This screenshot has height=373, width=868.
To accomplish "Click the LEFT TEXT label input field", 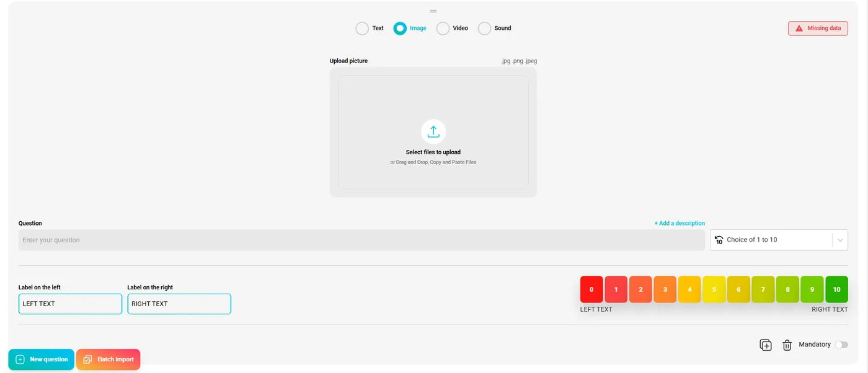I will [x=70, y=304].
